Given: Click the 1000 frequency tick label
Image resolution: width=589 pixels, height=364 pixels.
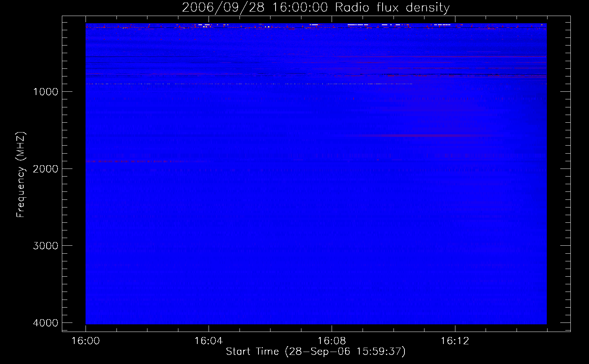Looking at the screenshot, I should point(46,92).
